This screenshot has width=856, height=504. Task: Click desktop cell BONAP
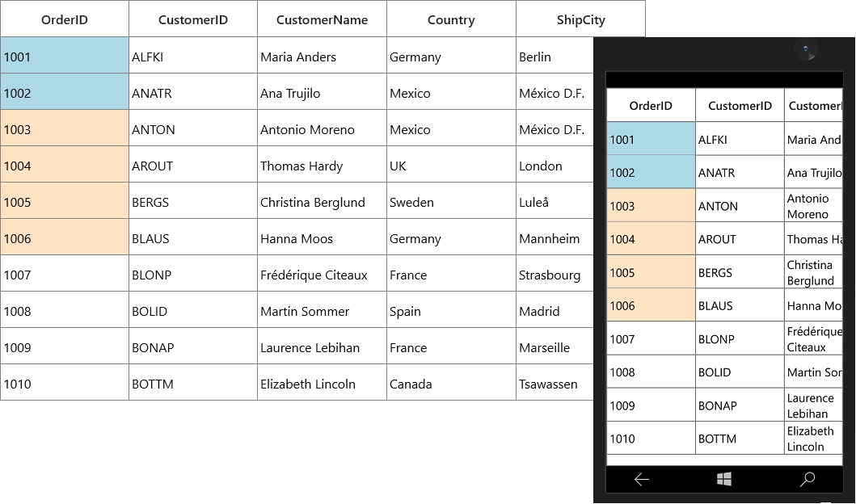[x=193, y=346]
